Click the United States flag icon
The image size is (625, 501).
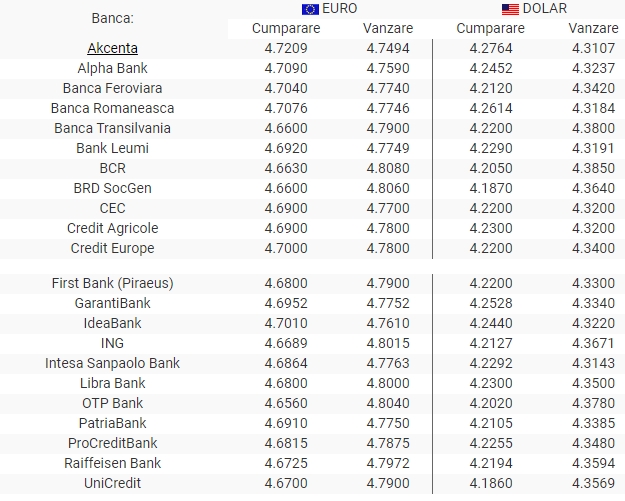point(510,9)
